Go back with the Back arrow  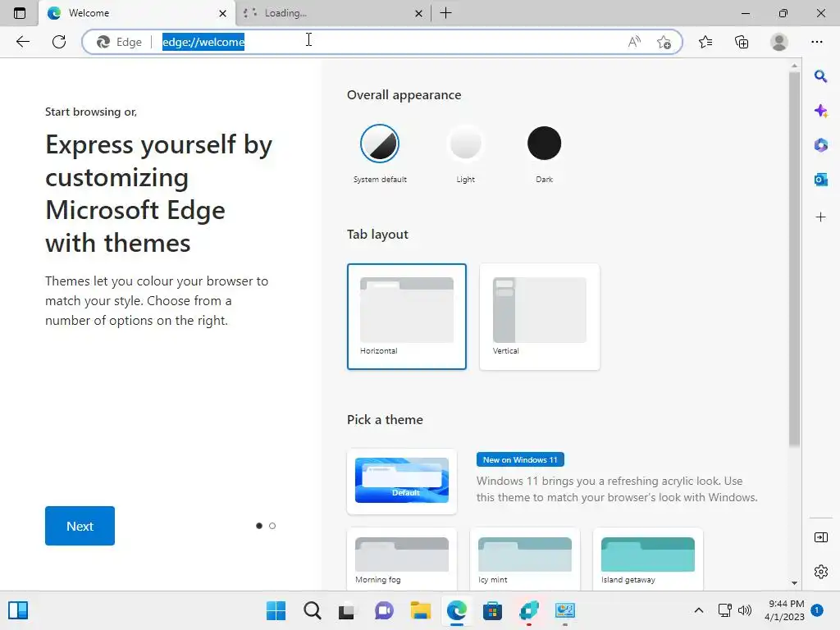coord(22,42)
